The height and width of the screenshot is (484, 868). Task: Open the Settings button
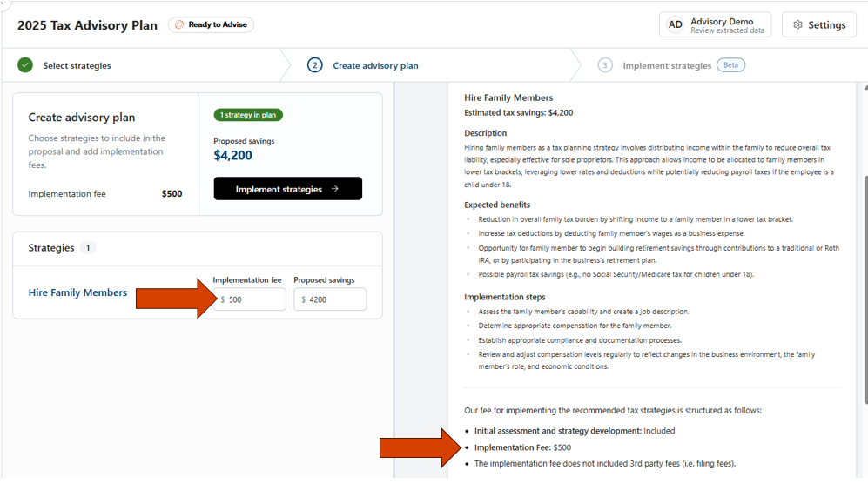pyautogui.click(x=818, y=25)
